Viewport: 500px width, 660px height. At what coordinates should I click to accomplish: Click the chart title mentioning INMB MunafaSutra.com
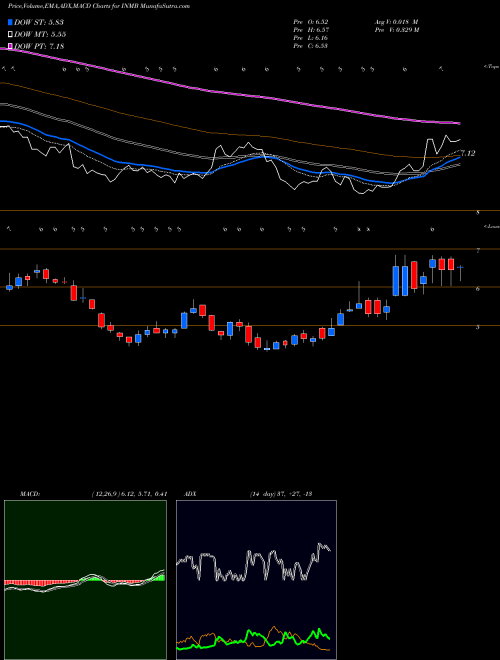click(99, 6)
